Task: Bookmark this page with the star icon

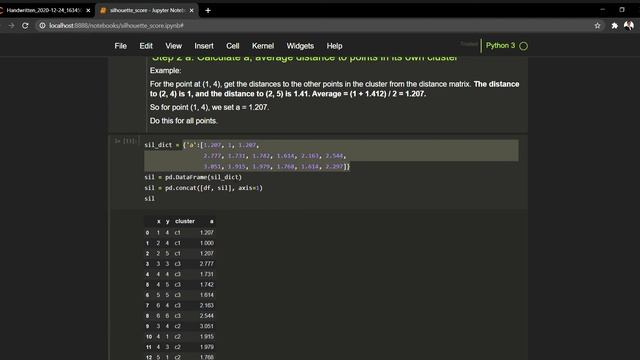Action: point(598,25)
